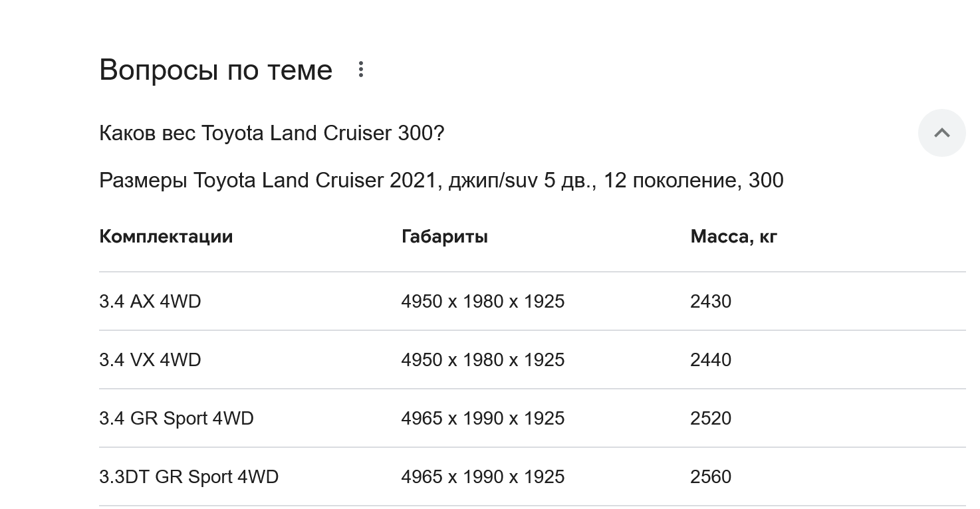Image resolution: width=980 pixels, height=509 pixels.
Task: Select the 3.4 GR Sport 4WD trim cell
Action: (176, 418)
